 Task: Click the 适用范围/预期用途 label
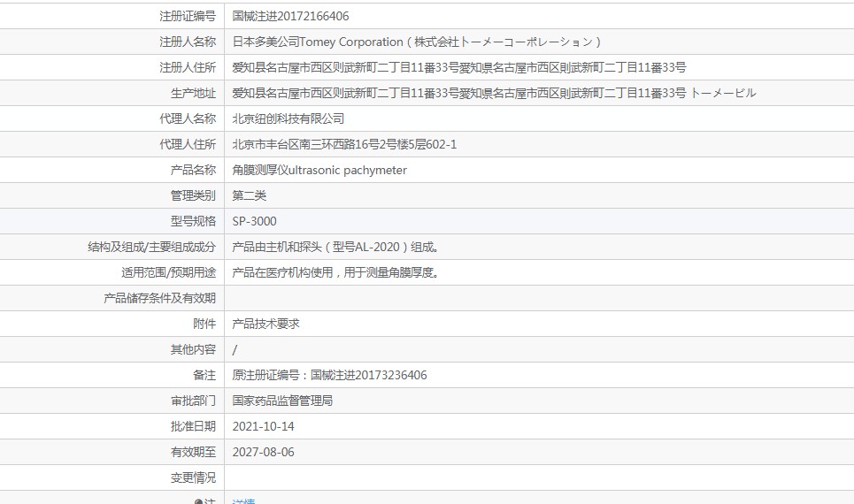pos(169,272)
